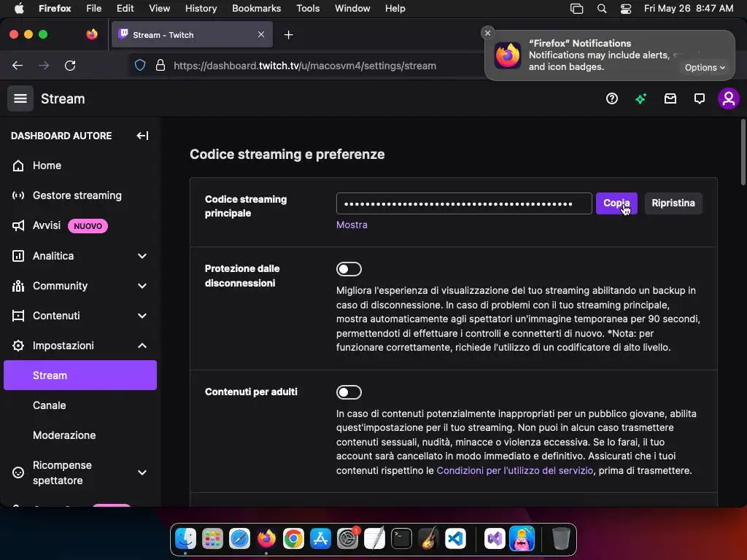
Task: Open the Window menu
Action: (352, 9)
